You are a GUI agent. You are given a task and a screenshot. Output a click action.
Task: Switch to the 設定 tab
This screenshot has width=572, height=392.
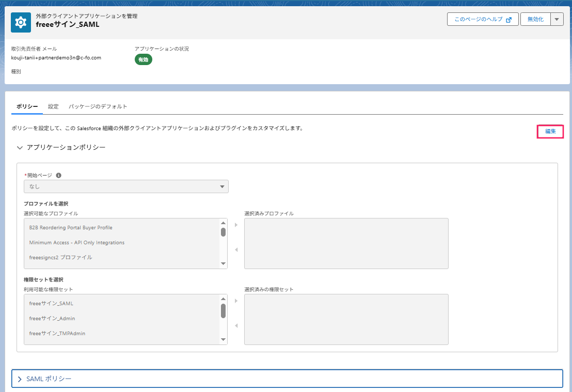pos(53,106)
